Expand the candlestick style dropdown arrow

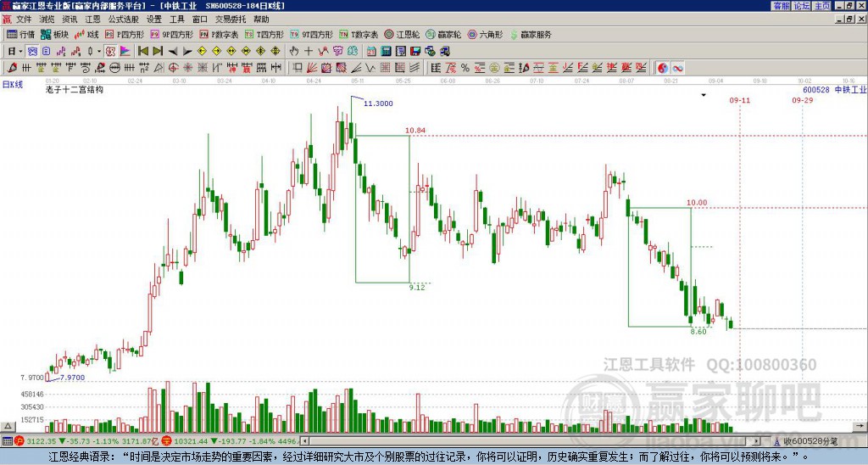pos(99,52)
